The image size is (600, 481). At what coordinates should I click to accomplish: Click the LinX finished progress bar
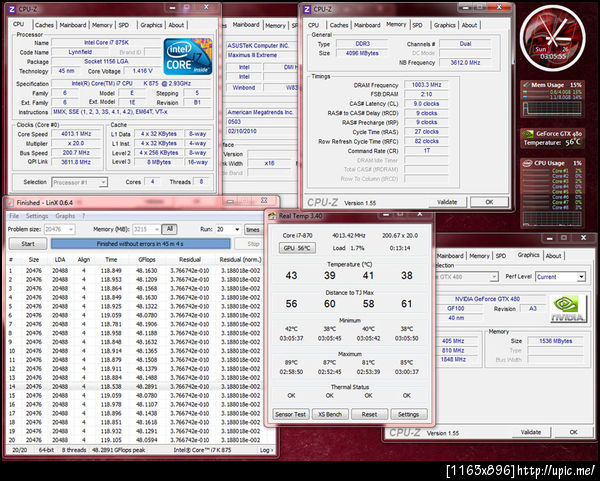140,244
